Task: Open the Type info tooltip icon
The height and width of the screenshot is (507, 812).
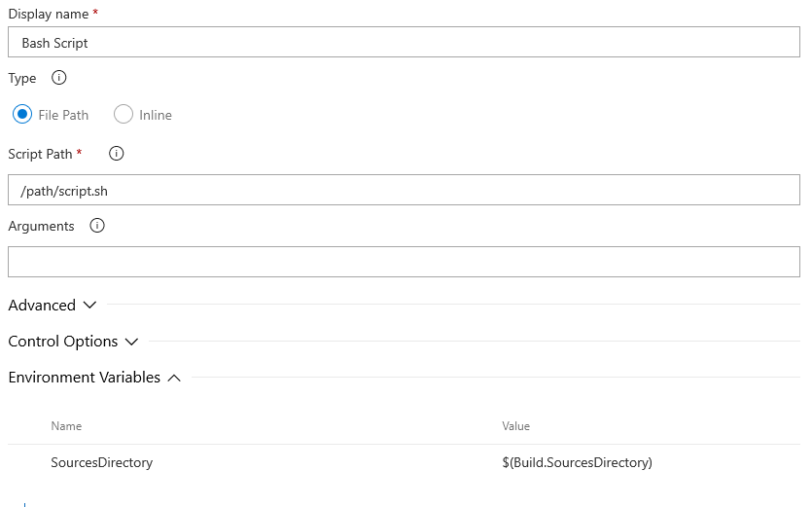Action: pyautogui.click(x=59, y=78)
